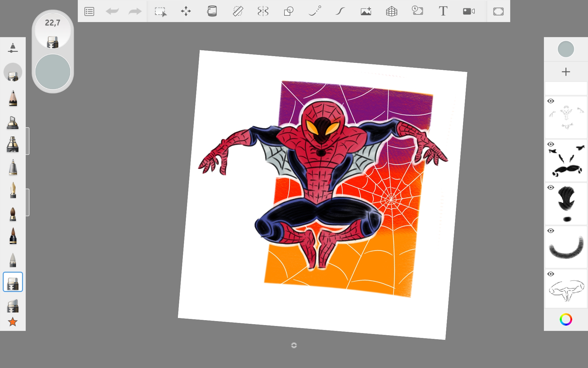Select the rectangular selection tool
The height and width of the screenshot is (368, 588).
coord(160,11)
